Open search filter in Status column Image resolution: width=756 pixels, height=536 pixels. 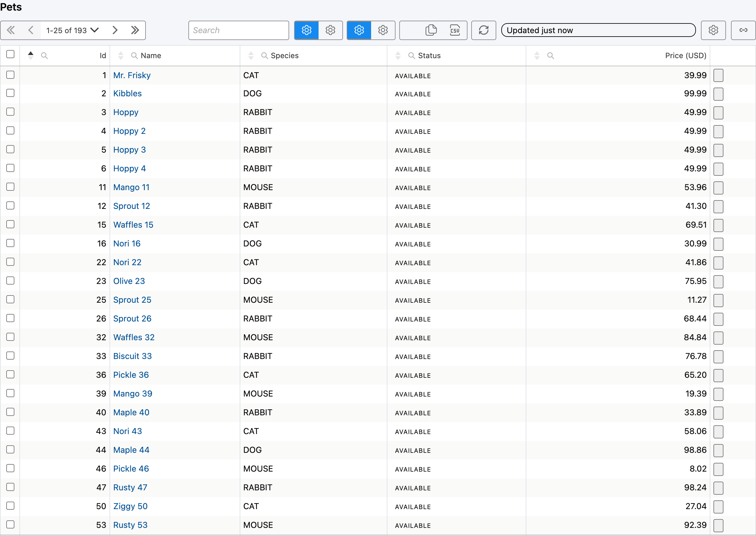[x=411, y=56]
